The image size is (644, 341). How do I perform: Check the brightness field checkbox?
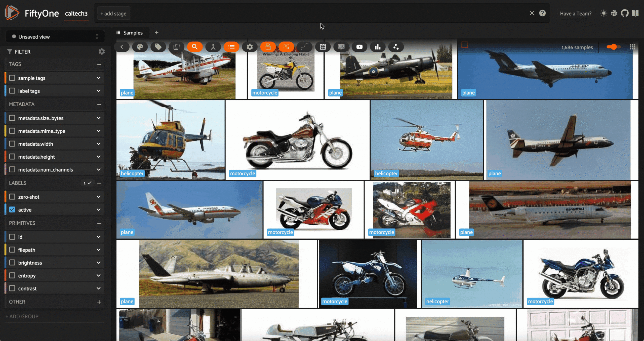(x=12, y=263)
